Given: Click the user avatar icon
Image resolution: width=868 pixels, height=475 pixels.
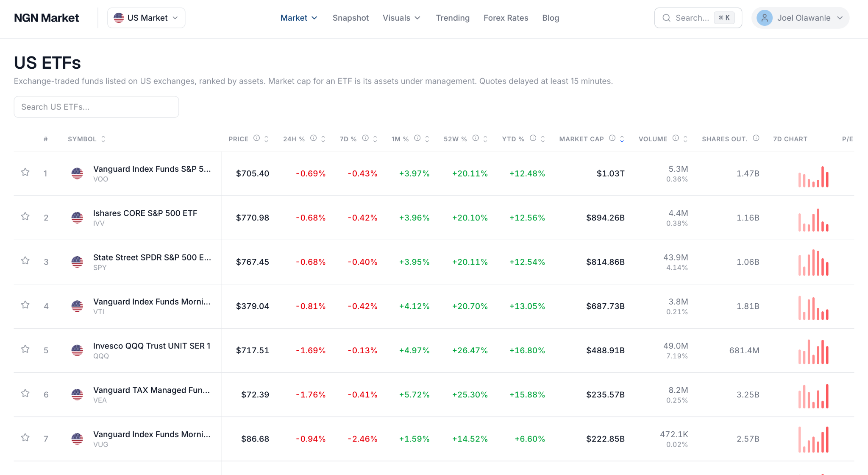Looking at the screenshot, I should click(x=765, y=18).
